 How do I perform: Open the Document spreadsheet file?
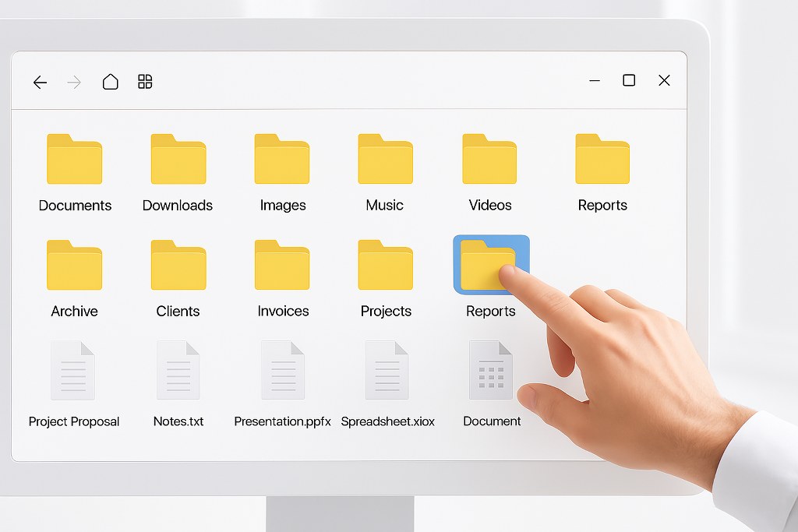tap(492, 370)
